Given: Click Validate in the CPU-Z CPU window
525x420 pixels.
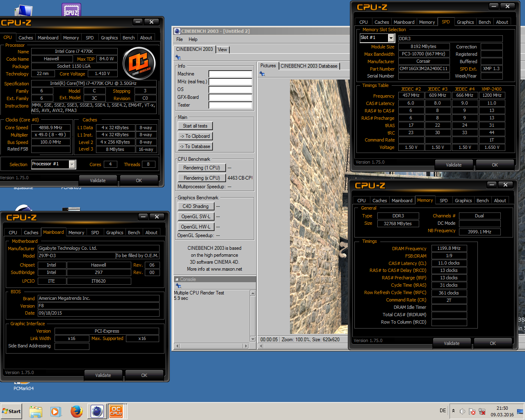Looking at the screenshot, I should (x=98, y=180).
